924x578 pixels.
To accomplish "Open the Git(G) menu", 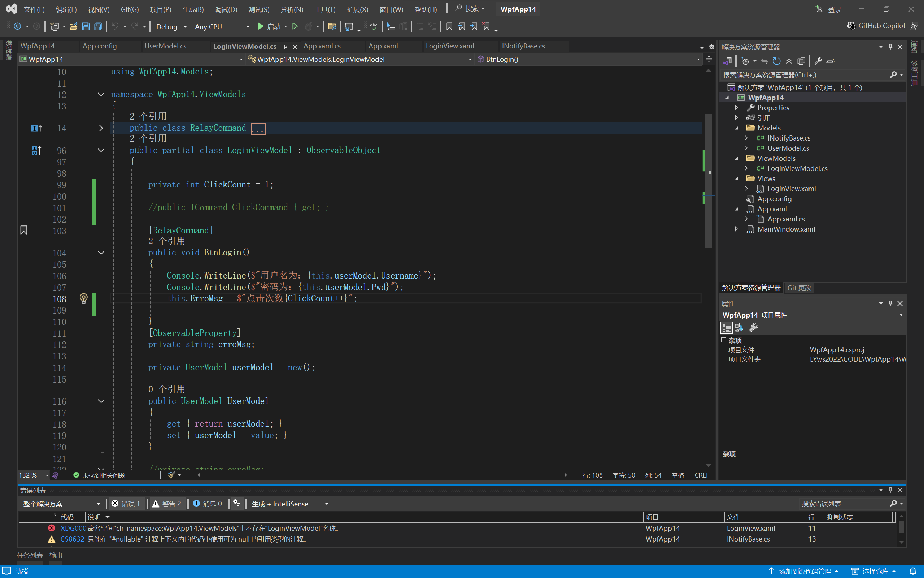I will point(130,9).
